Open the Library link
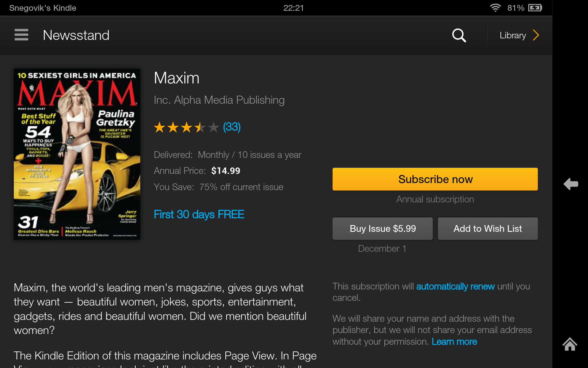The width and height of the screenshot is (588, 368). tap(513, 35)
